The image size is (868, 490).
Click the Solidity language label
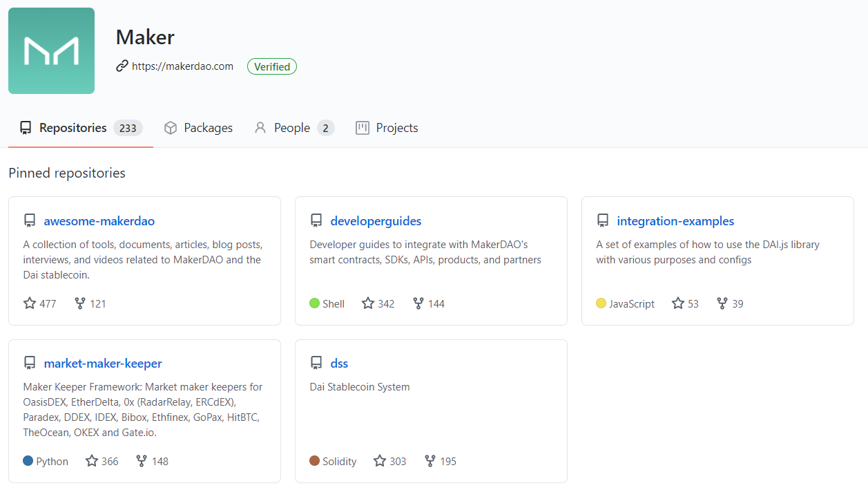(x=340, y=461)
